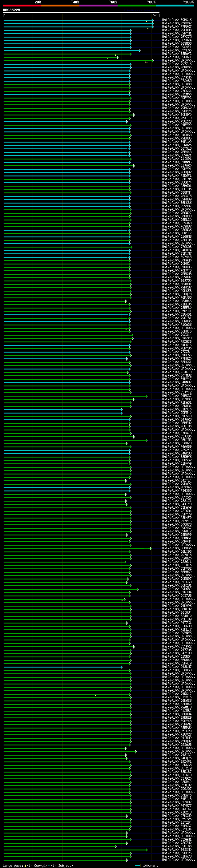Click hit label UniRef100_B4P109
197x868 pixels.
[177, 142]
